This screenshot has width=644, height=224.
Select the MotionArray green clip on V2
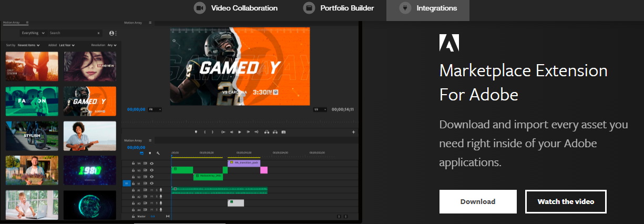[208, 177]
